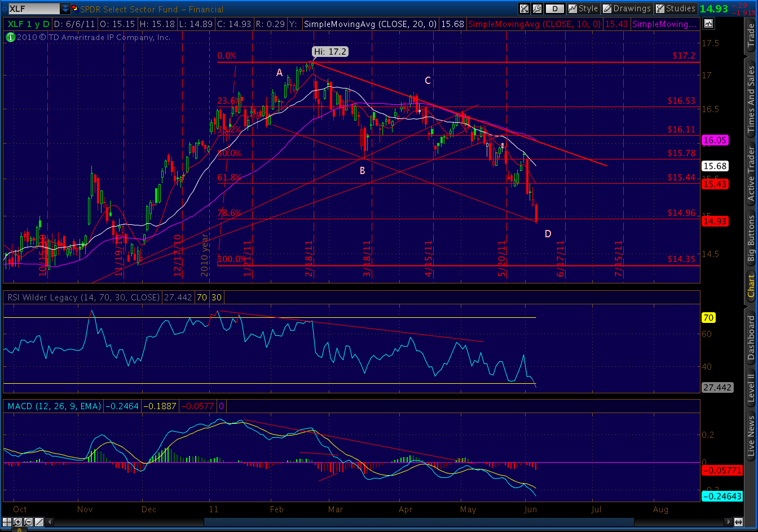The height and width of the screenshot is (532, 758).
Task: Click the crosshair grid icon at bottom left
Action: click(7, 522)
